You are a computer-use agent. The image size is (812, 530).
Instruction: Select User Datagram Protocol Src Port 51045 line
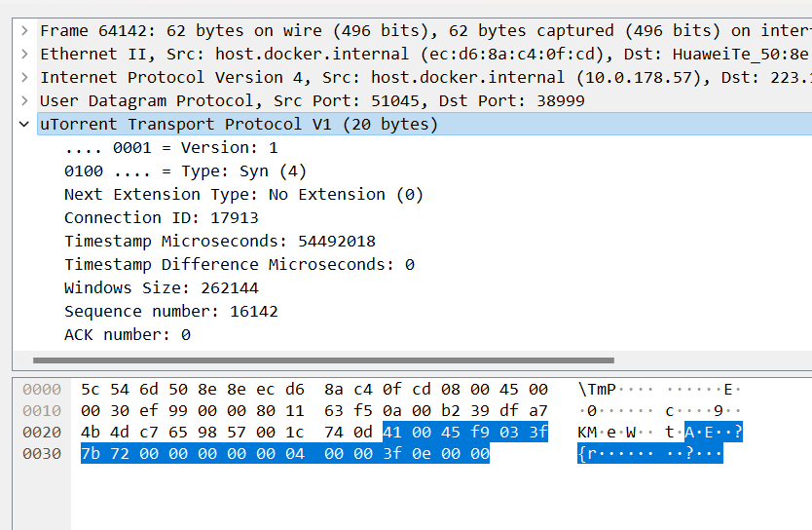click(424, 100)
